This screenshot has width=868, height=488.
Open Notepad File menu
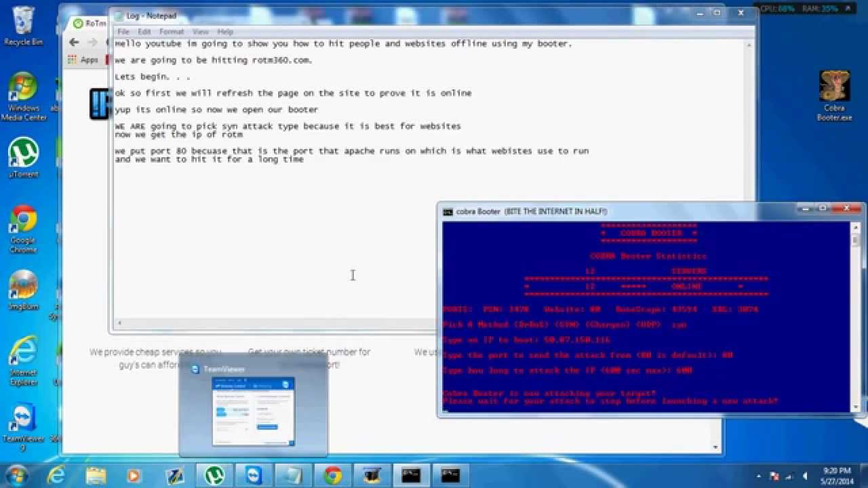tap(123, 32)
